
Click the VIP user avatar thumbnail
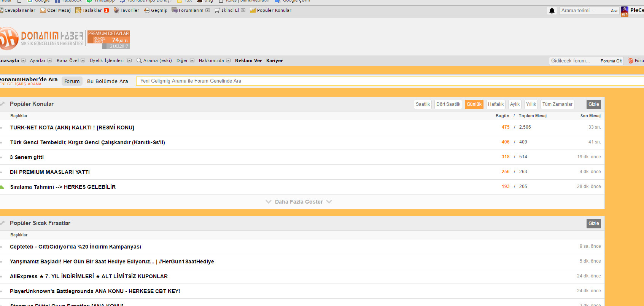(625, 11)
